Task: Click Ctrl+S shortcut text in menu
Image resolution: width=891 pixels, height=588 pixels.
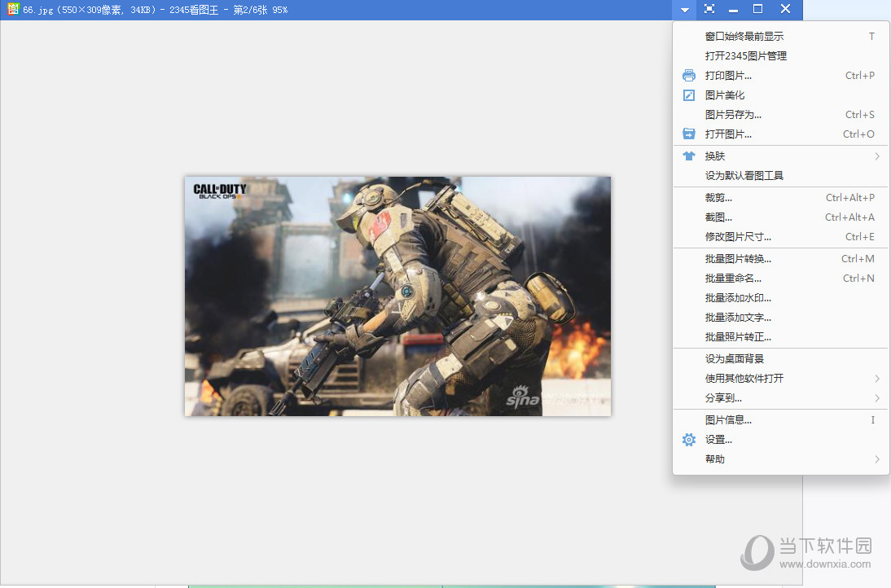Action: 860,115
